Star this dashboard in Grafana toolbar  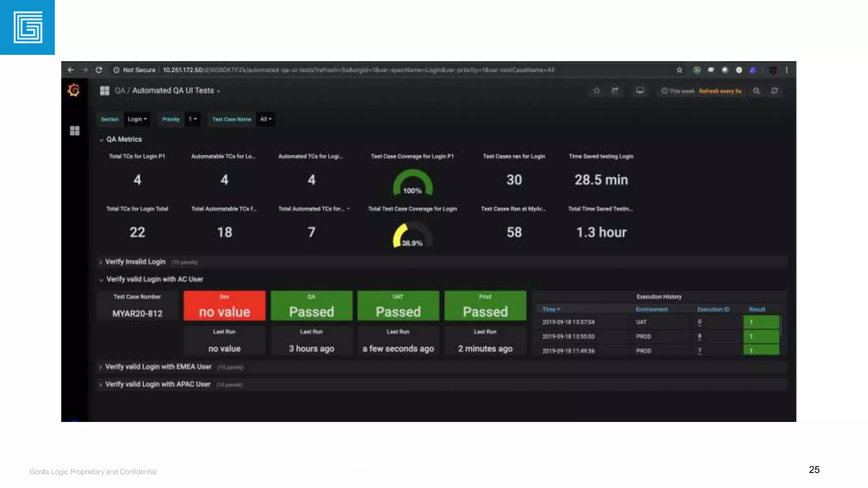point(597,91)
